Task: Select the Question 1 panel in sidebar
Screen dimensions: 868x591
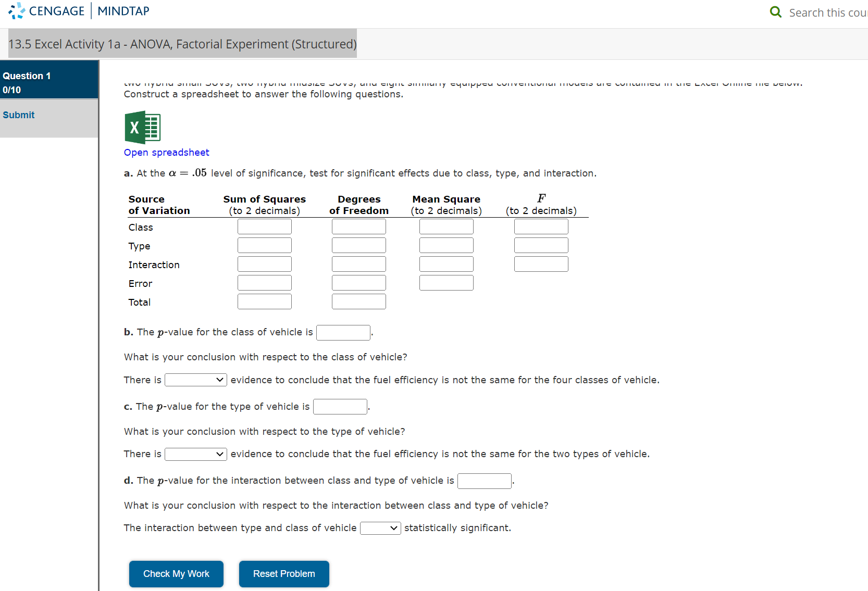Action: coord(49,80)
